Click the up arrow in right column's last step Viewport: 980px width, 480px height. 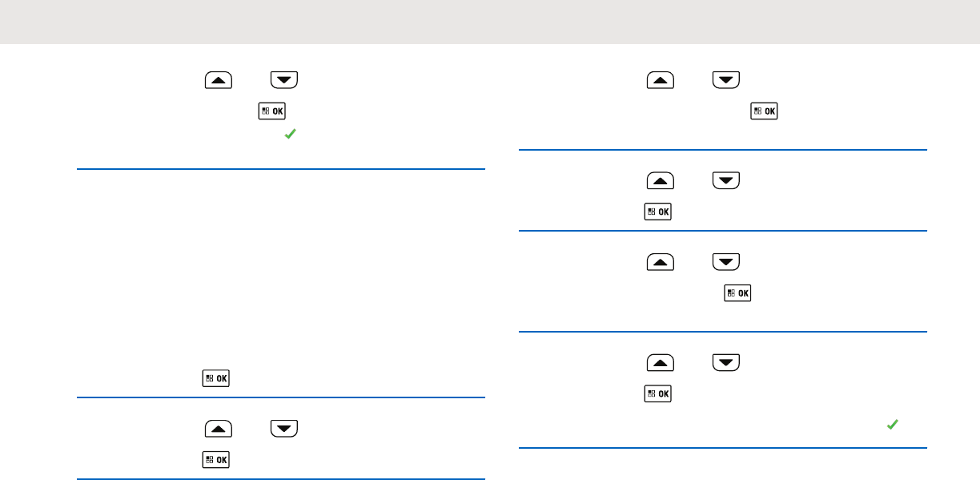point(661,364)
